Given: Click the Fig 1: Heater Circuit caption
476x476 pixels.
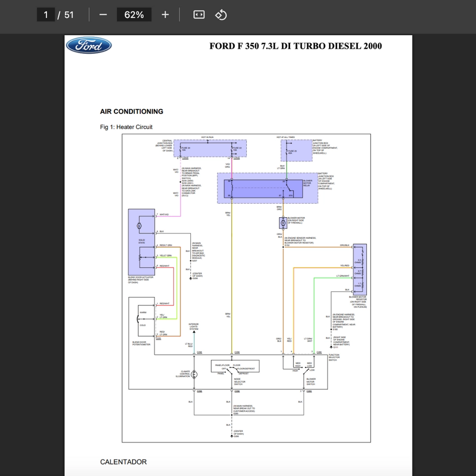Looking at the screenshot, I should [126, 127].
